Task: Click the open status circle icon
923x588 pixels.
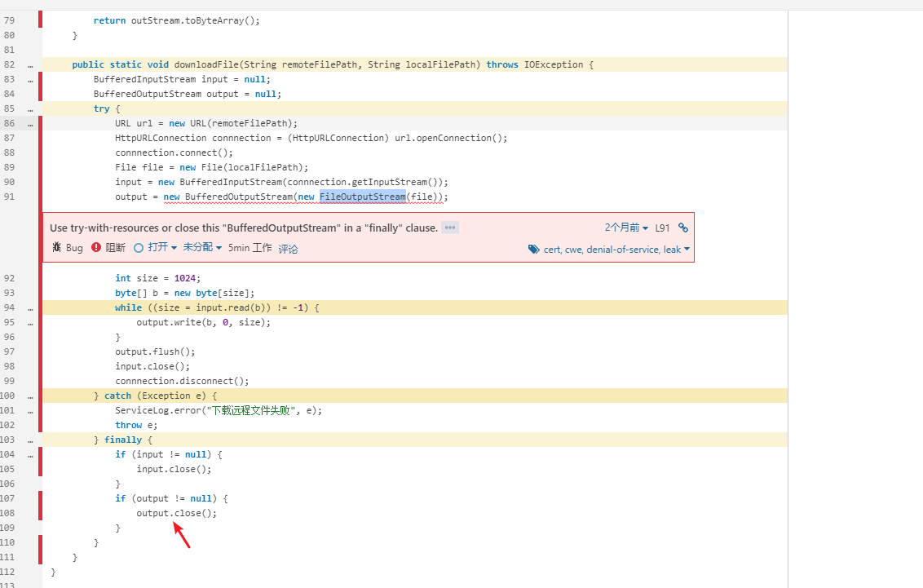Action: click(x=139, y=248)
